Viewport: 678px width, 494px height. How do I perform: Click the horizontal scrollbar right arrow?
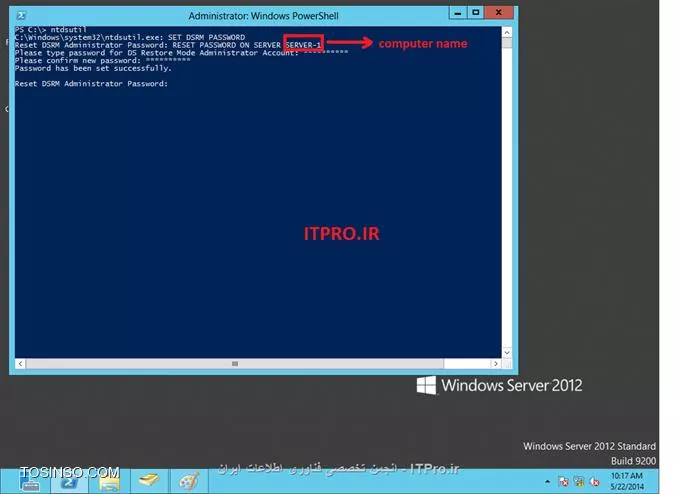click(x=496, y=364)
